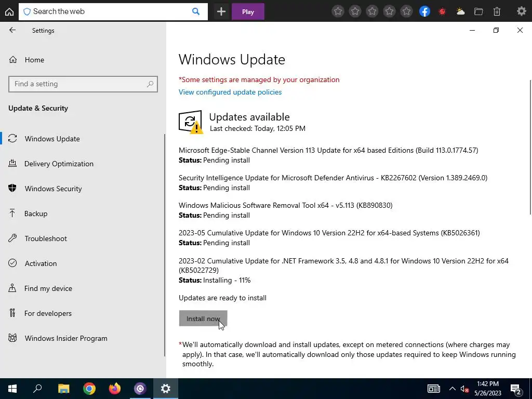Click the third star bookmark icon
Viewport: 532px width, 399px height.
coord(372,11)
